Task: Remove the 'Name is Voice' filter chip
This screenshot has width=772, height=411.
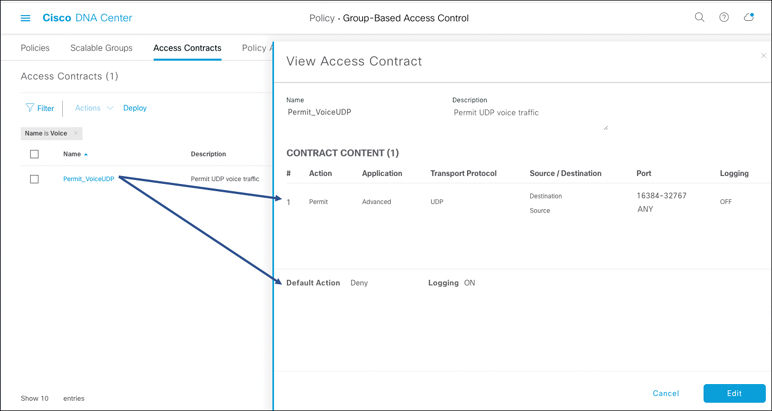Action: point(76,133)
